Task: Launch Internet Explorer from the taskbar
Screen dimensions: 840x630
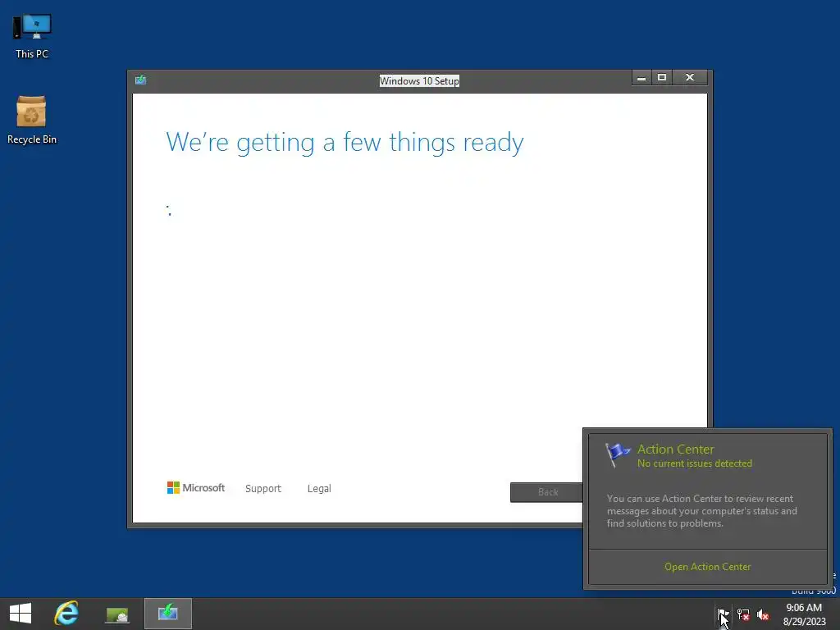Action: [x=66, y=614]
